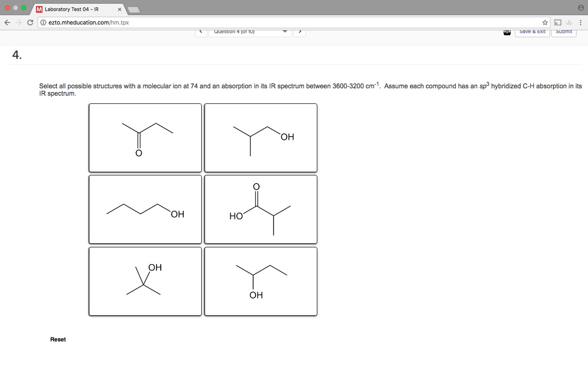Click the next question chevron arrow
Viewport: 588px width, 368px height.
click(300, 32)
